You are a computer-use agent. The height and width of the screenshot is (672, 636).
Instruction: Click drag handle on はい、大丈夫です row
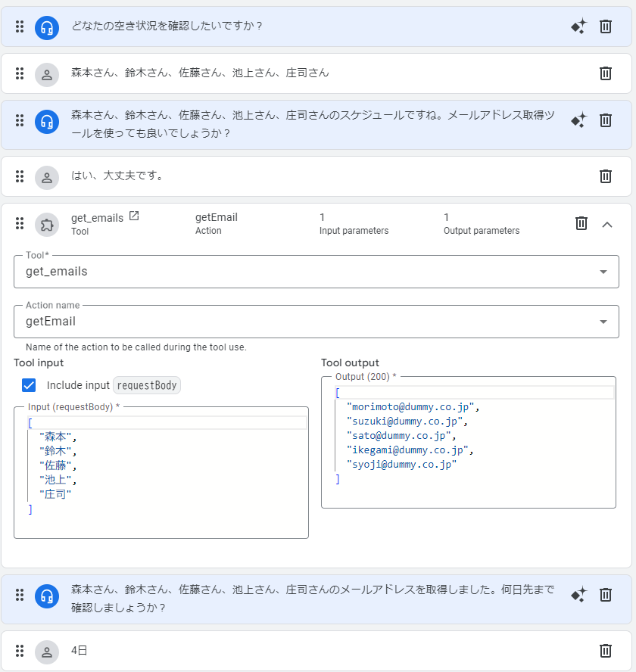(20, 176)
